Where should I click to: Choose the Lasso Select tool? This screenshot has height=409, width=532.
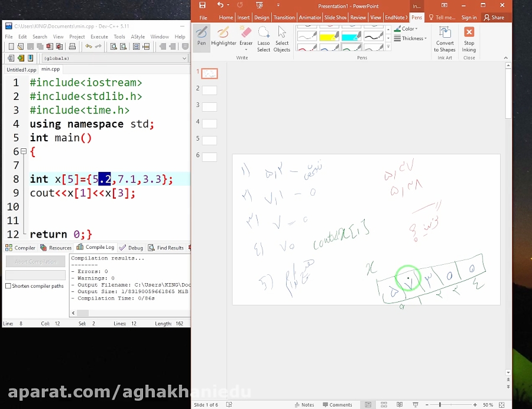click(264, 38)
